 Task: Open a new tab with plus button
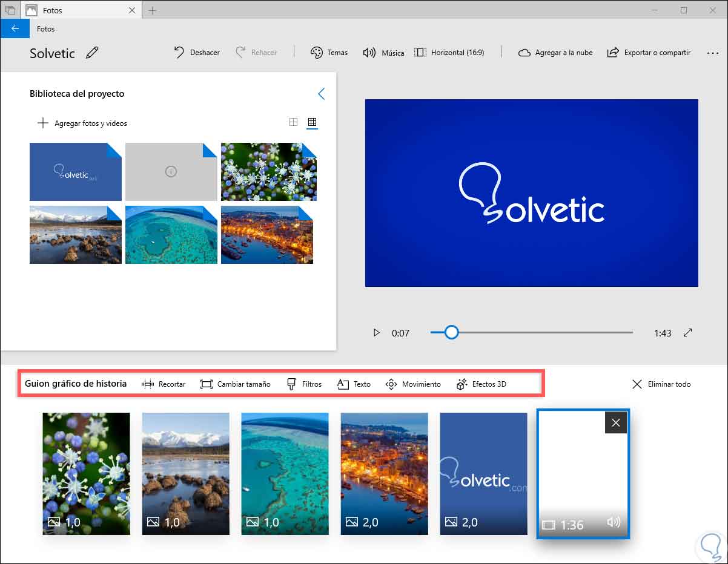pos(152,10)
